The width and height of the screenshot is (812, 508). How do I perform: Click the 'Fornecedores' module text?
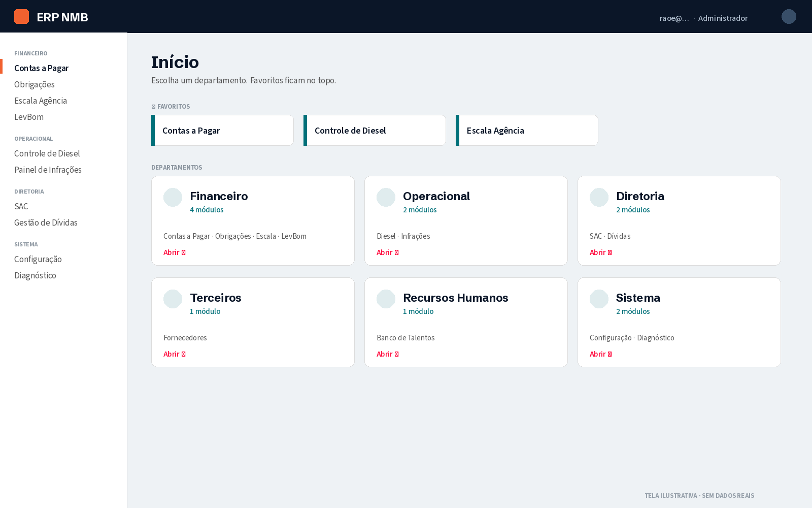pyautogui.click(x=185, y=338)
